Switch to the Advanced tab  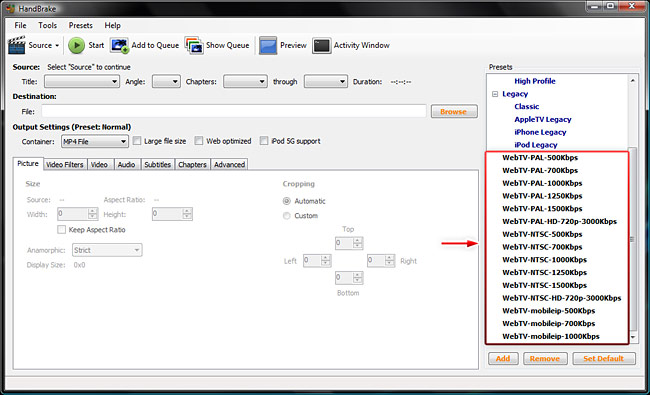pos(229,165)
